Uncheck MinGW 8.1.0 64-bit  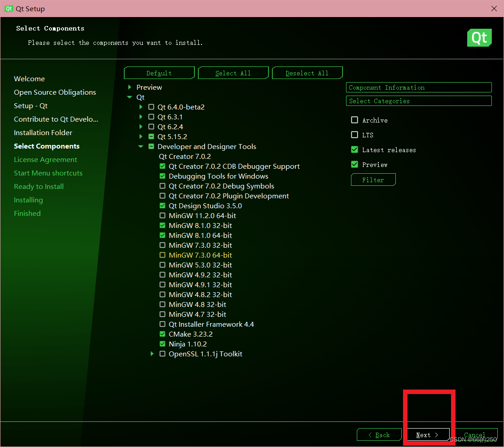pos(162,235)
